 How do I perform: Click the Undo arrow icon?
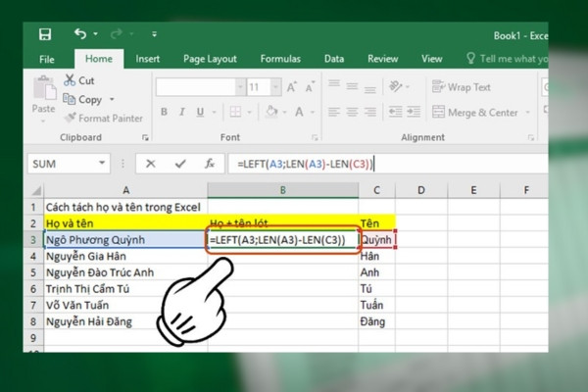pos(80,34)
